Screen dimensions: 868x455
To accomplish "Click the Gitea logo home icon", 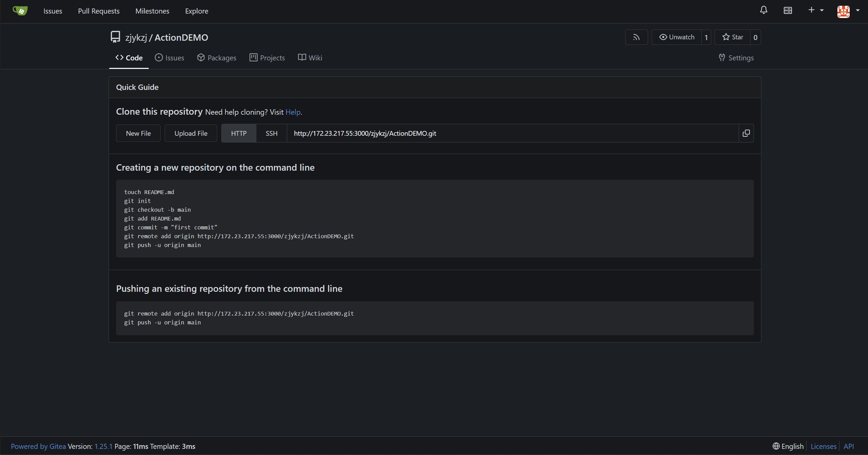I will click(20, 11).
